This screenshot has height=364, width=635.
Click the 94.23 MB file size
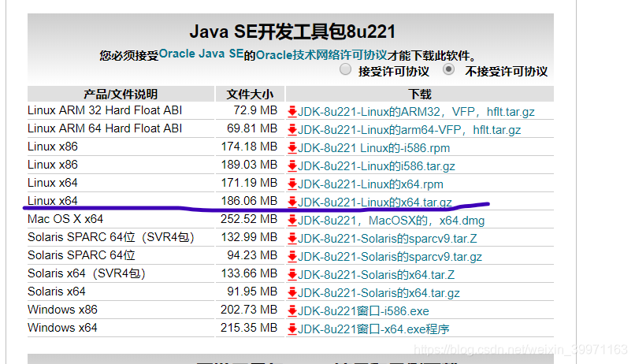[252, 255]
